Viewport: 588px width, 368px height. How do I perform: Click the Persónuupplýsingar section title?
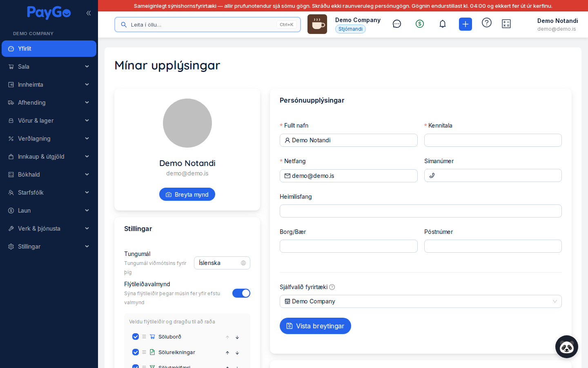click(x=312, y=100)
